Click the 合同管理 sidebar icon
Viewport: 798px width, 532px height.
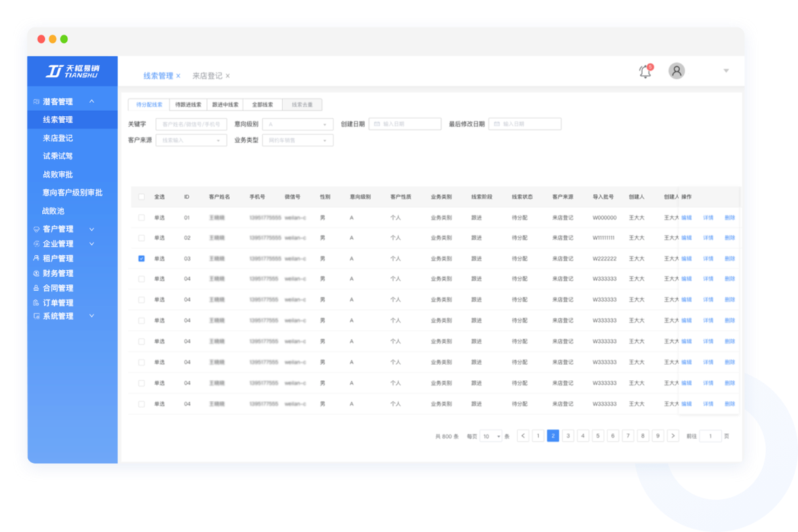[36, 288]
